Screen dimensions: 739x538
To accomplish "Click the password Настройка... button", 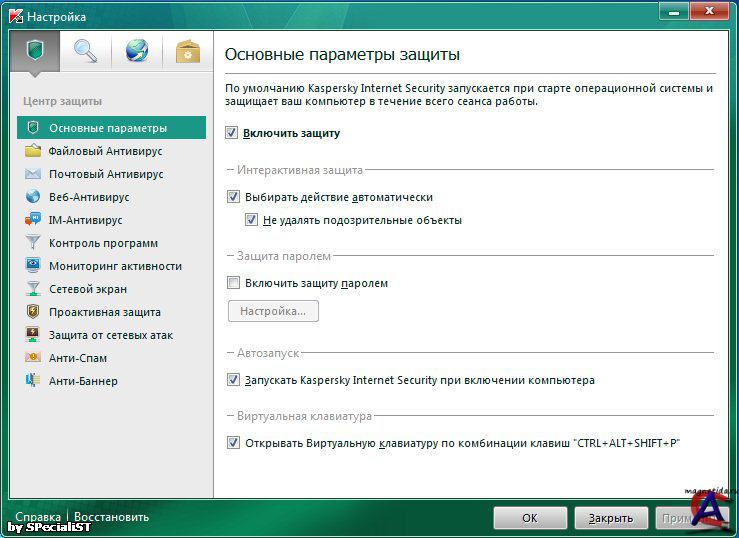I will [x=273, y=311].
